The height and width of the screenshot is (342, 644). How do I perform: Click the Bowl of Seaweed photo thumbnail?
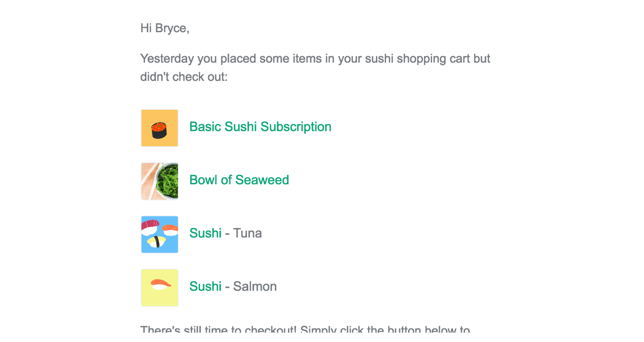click(159, 181)
